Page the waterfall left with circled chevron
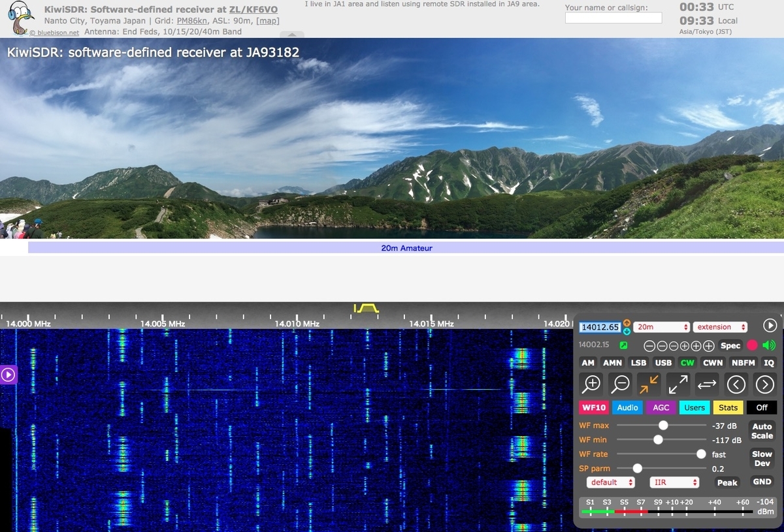784x532 pixels. 736,384
